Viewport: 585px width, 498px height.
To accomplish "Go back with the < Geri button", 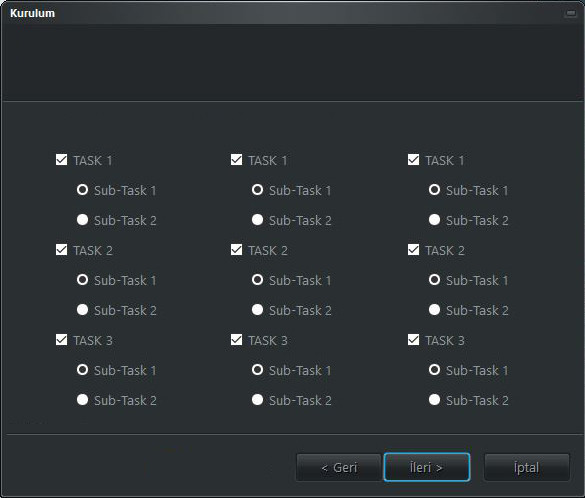I will tap(339, 467).
